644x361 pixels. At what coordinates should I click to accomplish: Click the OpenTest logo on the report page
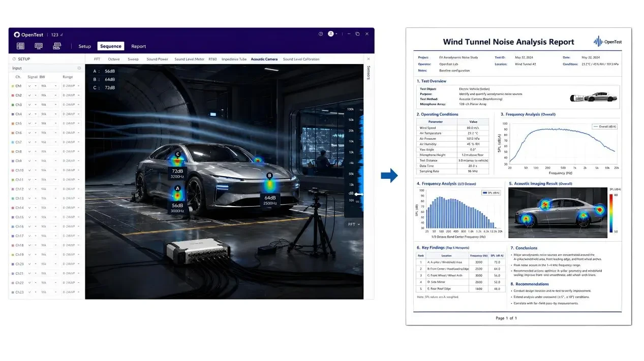click(607, 42)
